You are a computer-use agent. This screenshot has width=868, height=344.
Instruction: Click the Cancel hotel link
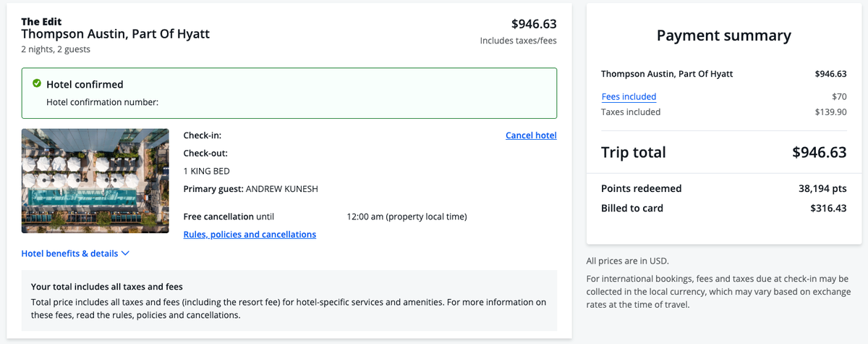pos(531,135)
